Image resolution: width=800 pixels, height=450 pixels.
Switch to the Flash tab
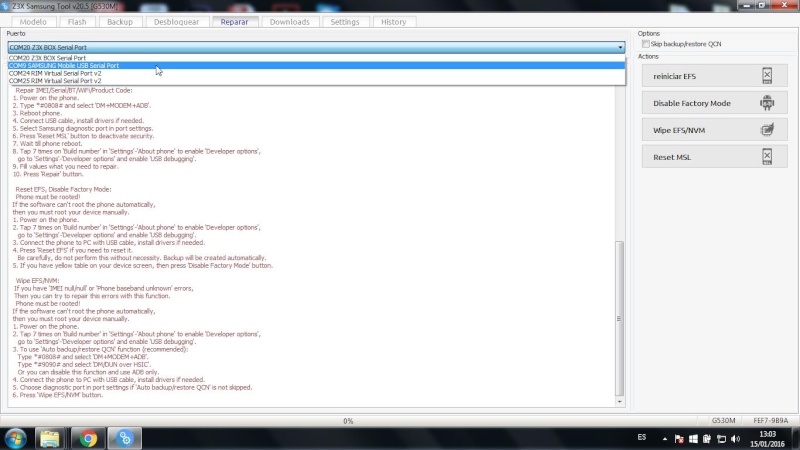(x=77, y=22)
